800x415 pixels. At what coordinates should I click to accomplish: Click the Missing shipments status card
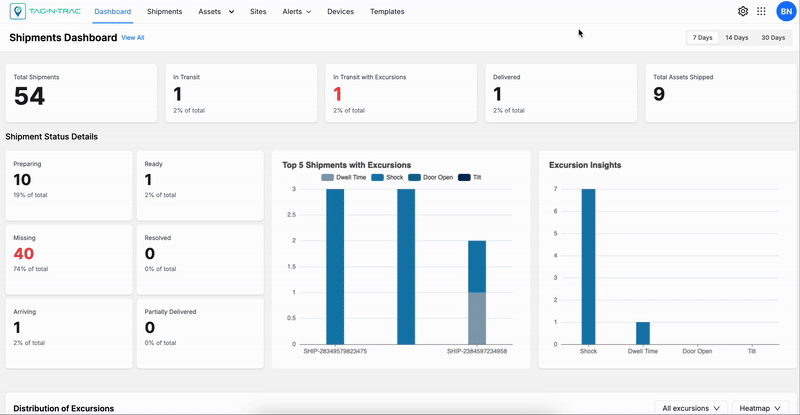(68, 259)
